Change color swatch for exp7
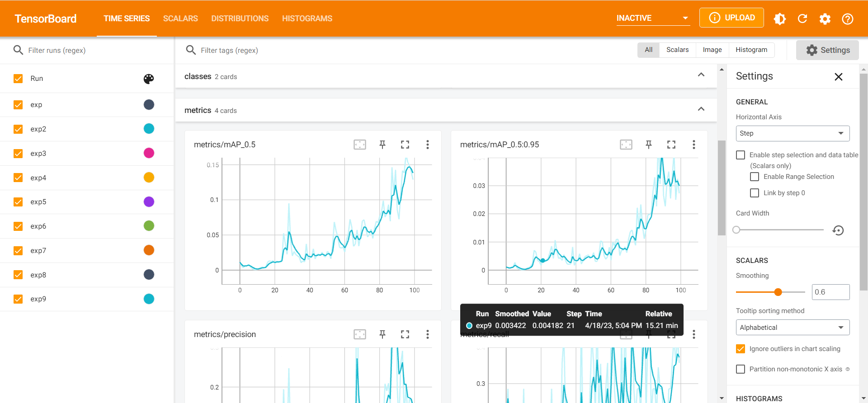This screenshot has width=868, height=403. pos(149,250)
